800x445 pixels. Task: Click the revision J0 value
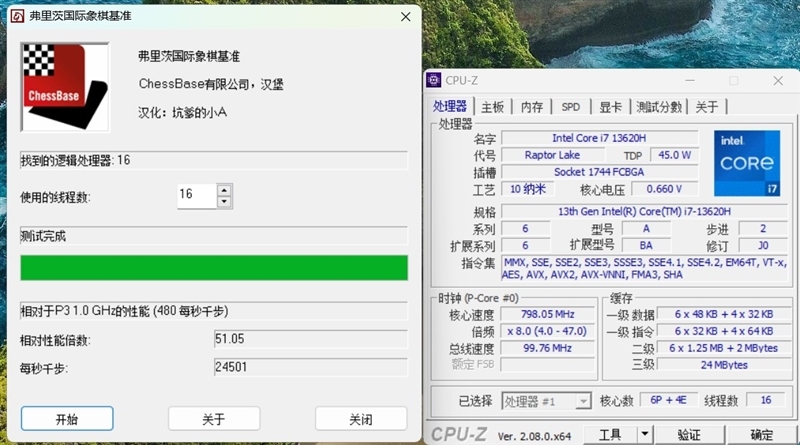[x=763, y=245]
